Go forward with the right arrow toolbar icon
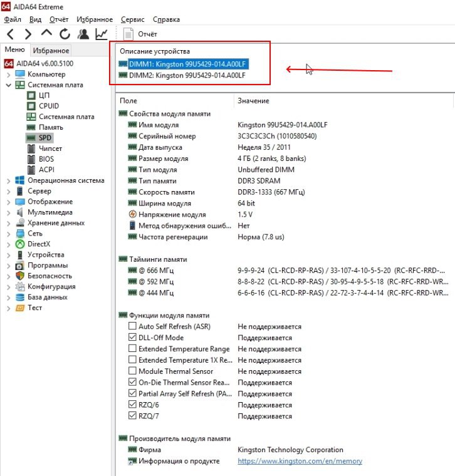The width and height of the screenshot is (455, 476). tap(28, 34)
